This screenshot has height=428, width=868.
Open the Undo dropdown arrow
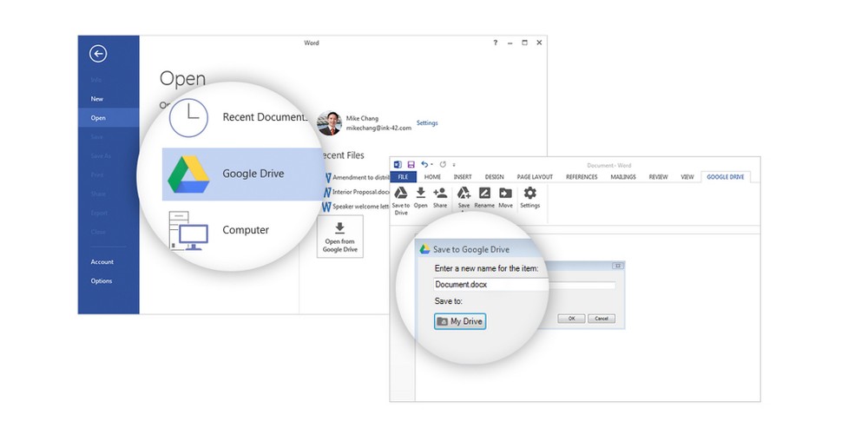coord(431,165)
